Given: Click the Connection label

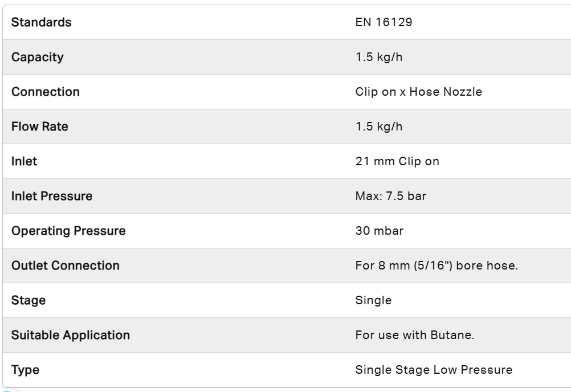Looking at the screenshot, I should pyautogui.click(x=46, y=92).
